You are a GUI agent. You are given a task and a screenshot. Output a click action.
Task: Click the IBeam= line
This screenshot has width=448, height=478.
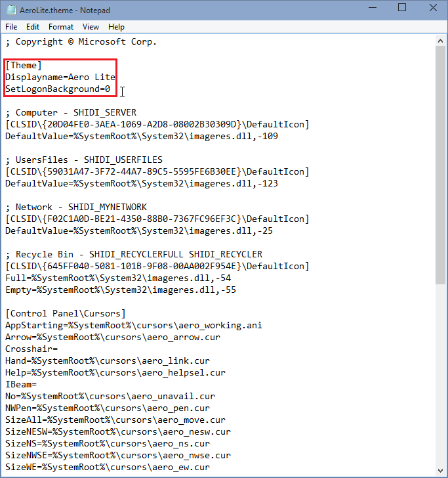(x=21, y=384)
